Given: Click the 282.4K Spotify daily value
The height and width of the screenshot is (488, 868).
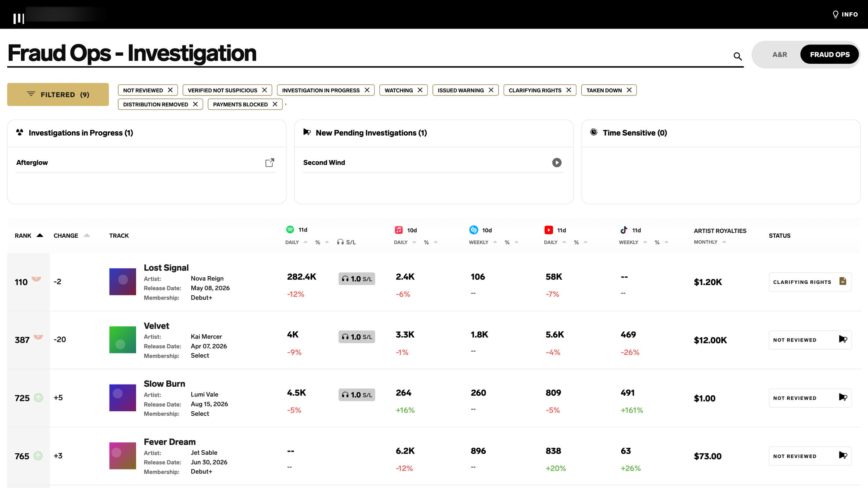Looking at the screenshot, I should point(302,277).
